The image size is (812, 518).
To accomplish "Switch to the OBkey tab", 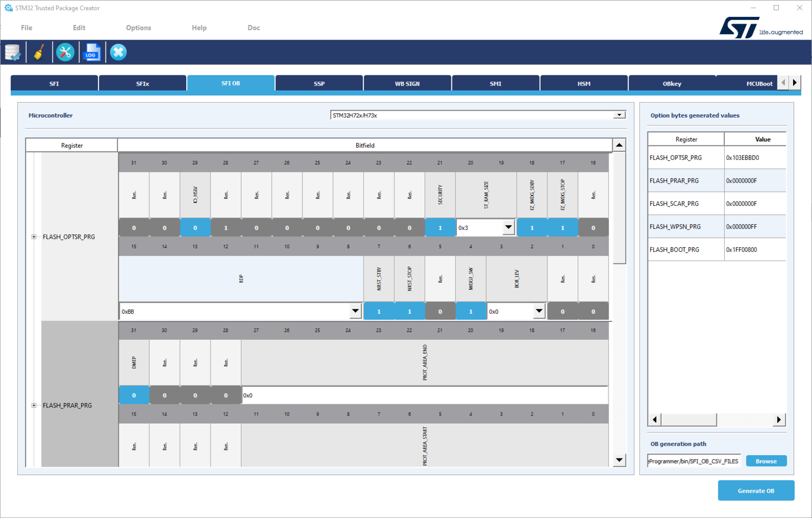I will (x=672, y=83).
